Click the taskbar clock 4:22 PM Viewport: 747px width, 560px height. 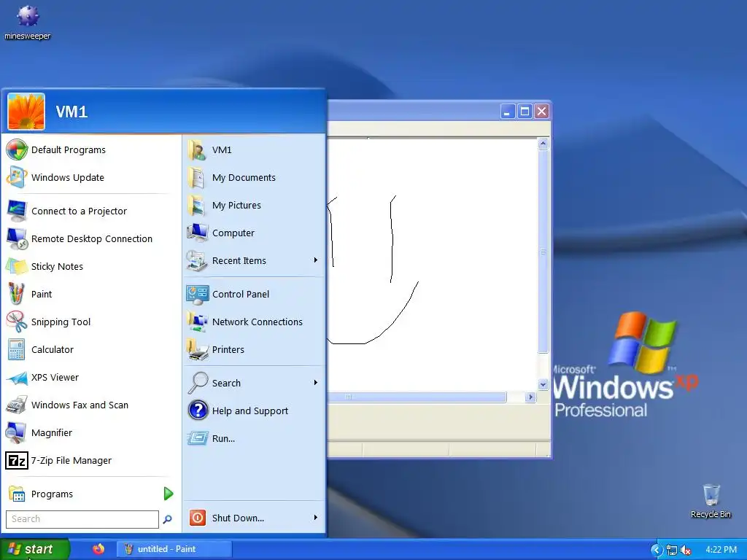coord(721,550)
